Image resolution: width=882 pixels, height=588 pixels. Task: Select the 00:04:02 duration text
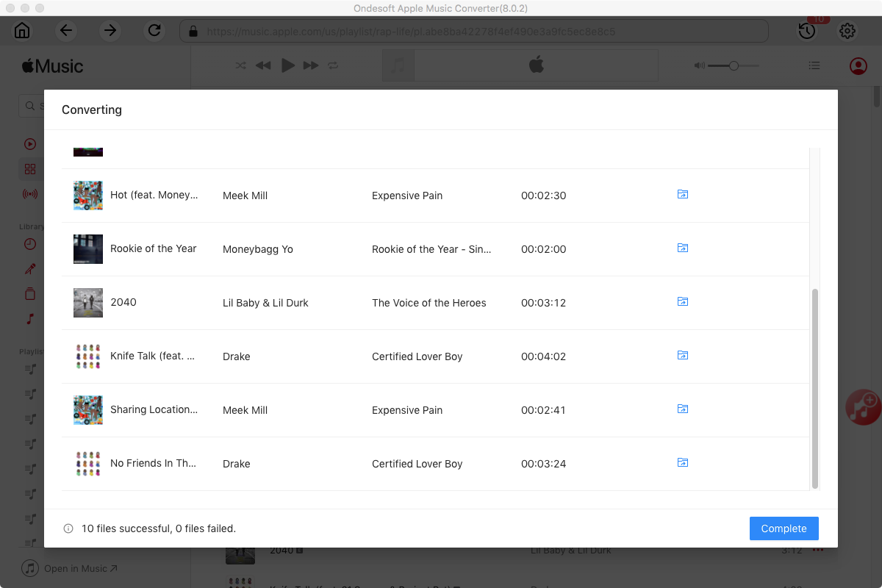tap(543, 356)
